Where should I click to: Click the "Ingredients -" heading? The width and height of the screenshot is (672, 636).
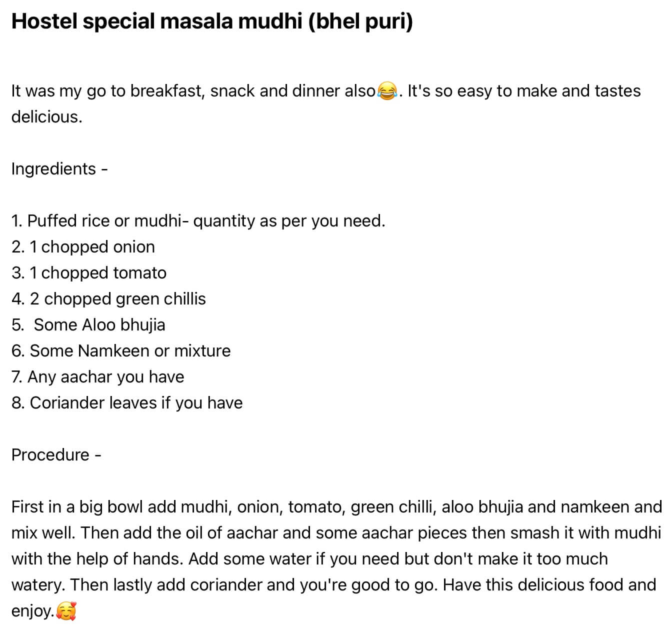(x=59, y=169)
